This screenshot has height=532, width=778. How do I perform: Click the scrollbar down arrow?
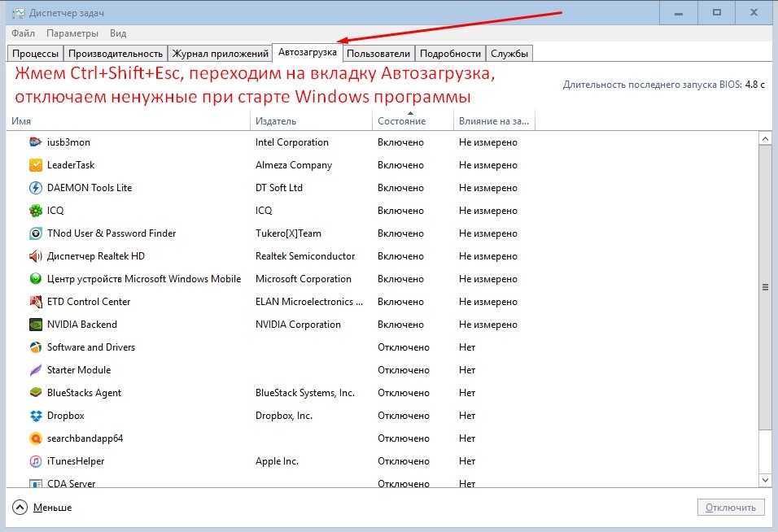(x=765, y=480)
